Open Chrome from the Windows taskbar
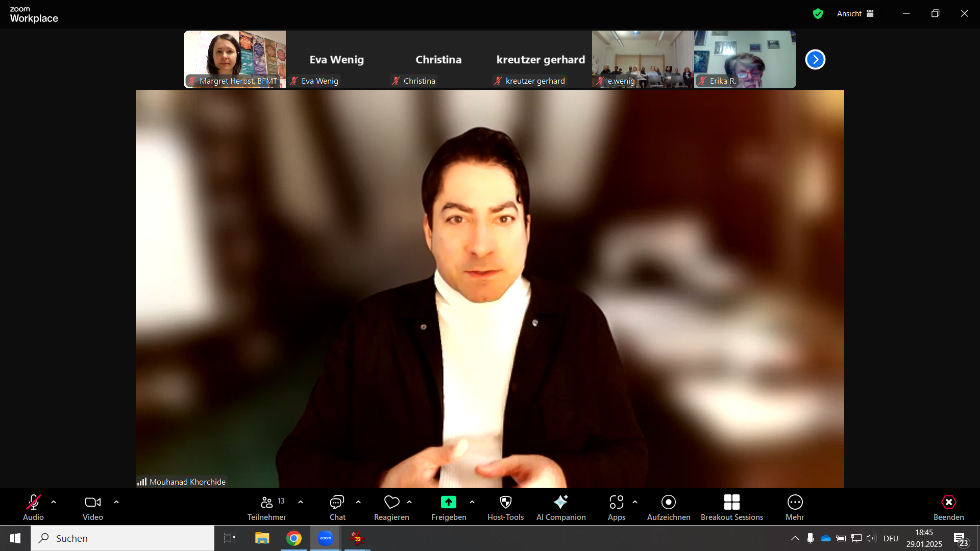 (x=294, y=538)
